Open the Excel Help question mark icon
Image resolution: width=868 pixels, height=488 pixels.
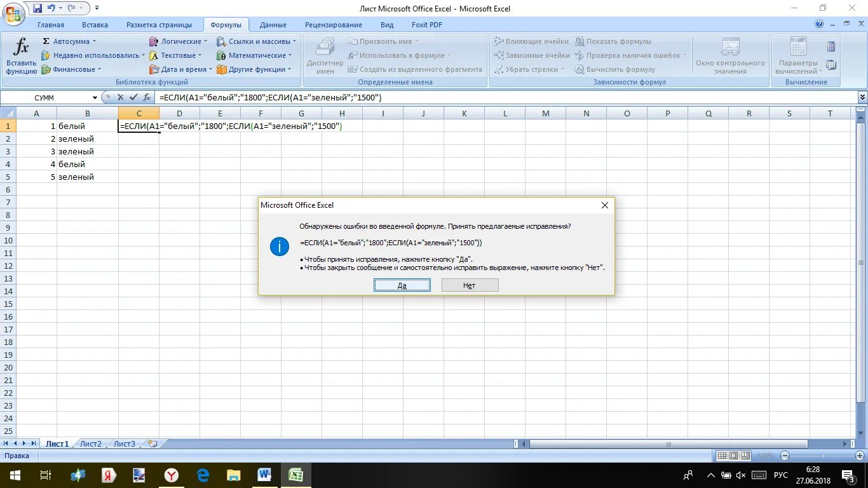pos(819,24)
